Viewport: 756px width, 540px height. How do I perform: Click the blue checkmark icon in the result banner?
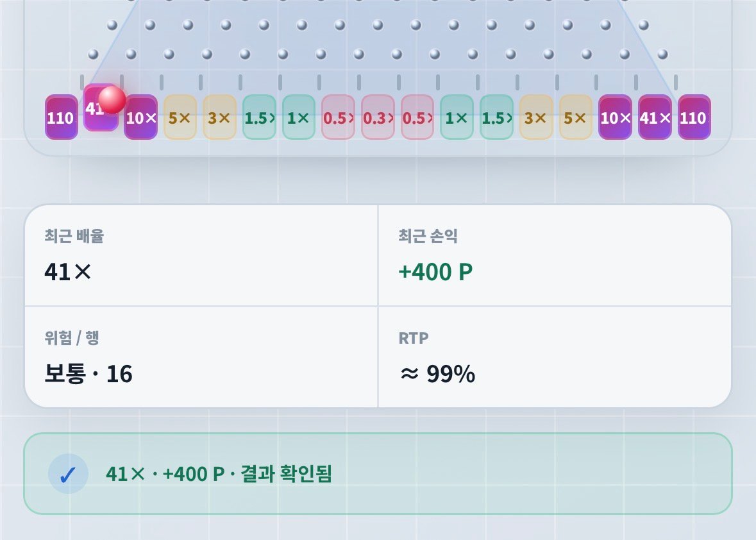pos(68,474)
